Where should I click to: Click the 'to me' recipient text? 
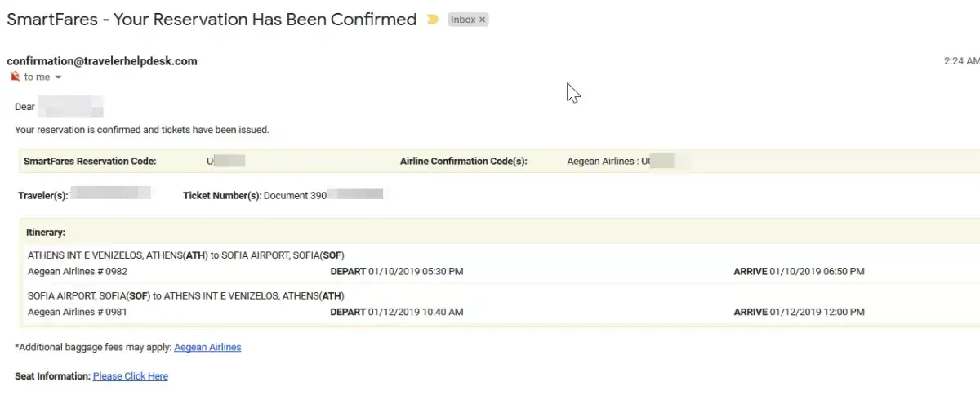coord(37,78)
